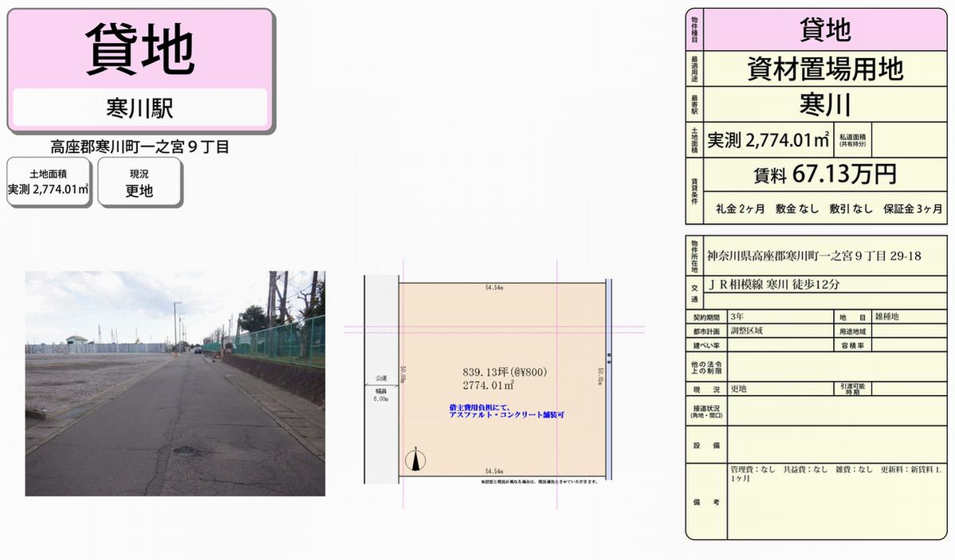Open the road photo thumbnail
955x560 pixels.
tap(175, 383)
